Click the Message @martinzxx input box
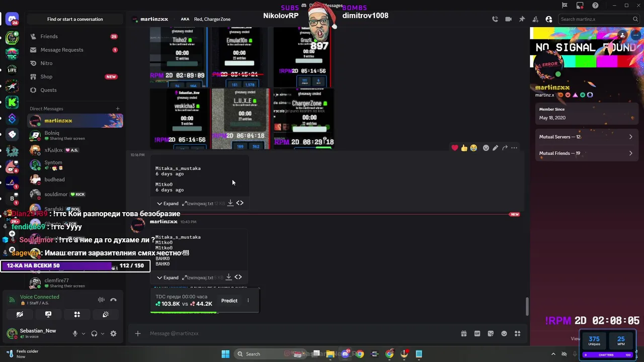This screenshot has width=644, height=362. (302, 333)
